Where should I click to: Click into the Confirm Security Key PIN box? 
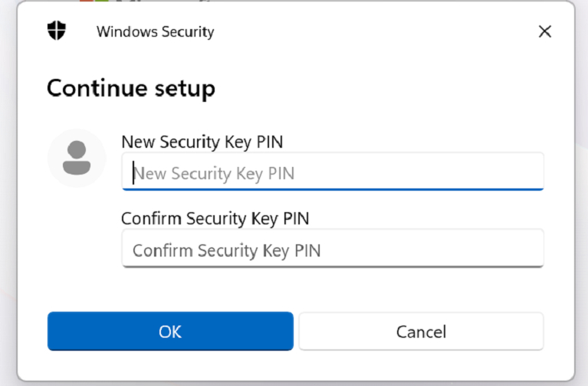point(333,249)
